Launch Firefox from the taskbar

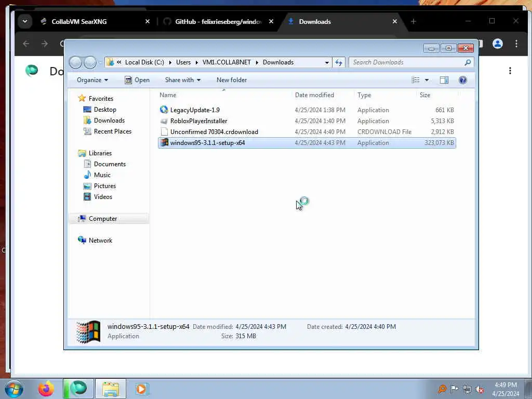[x=46, y=389]
